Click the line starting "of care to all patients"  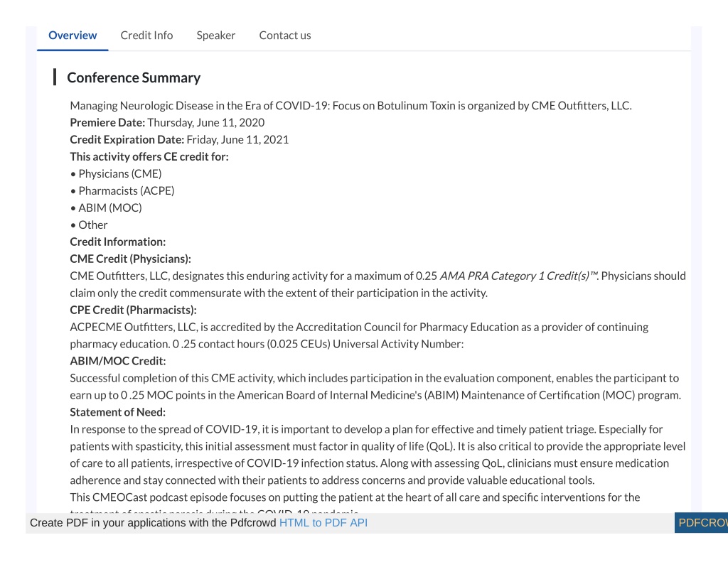pyautogui.click(x=369, y=464)
